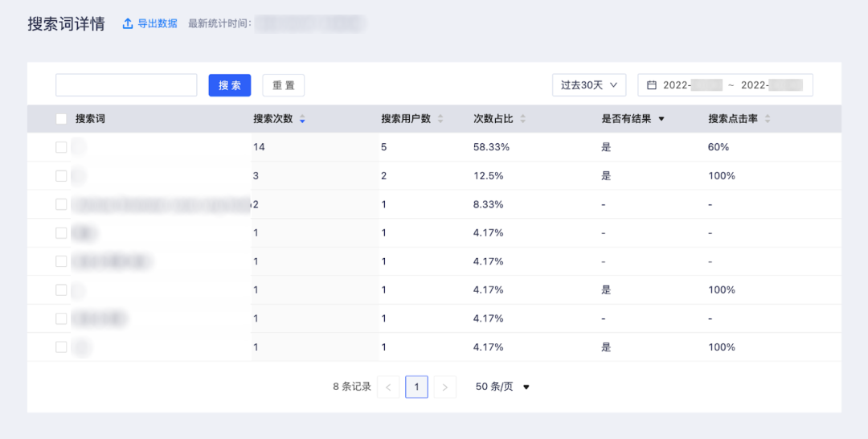The image size is (868, 439).
Task: Go to next page arrow
Action: pos(445,387)
